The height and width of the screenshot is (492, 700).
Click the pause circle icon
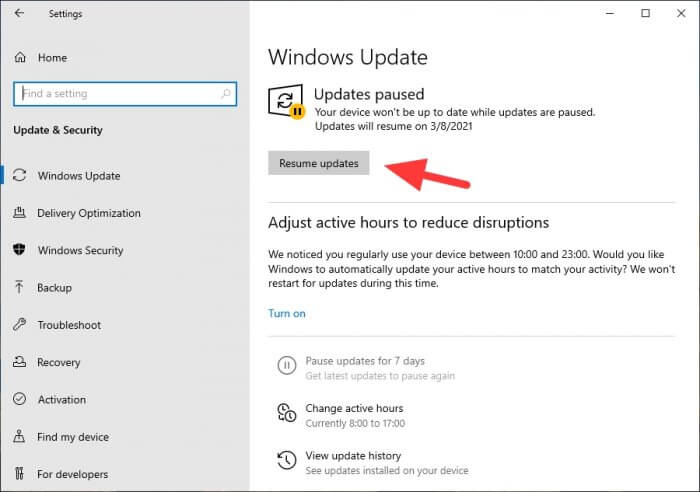[287, 366]
